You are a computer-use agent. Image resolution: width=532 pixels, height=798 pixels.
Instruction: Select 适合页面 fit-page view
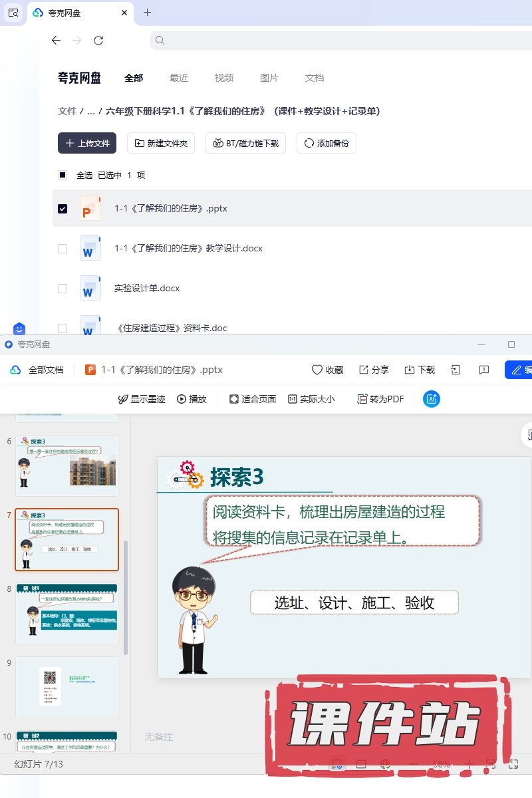(x=252, y=399)
